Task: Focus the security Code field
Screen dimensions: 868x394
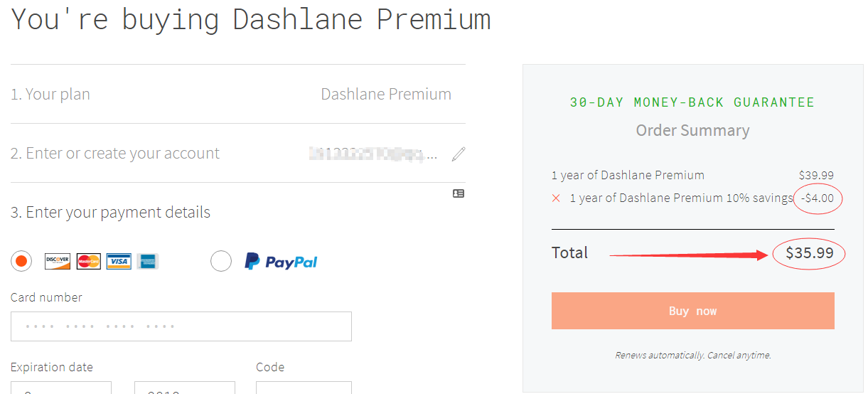Action: point(304,388)
